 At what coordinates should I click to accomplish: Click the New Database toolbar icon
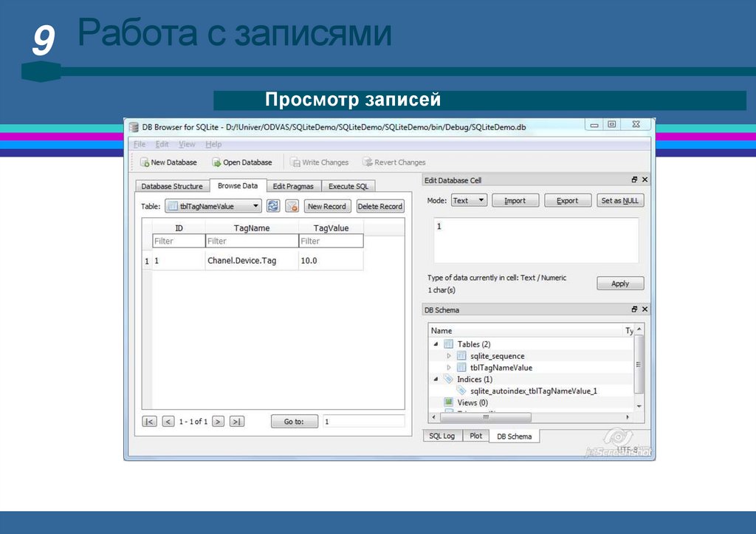pos(145,162)
